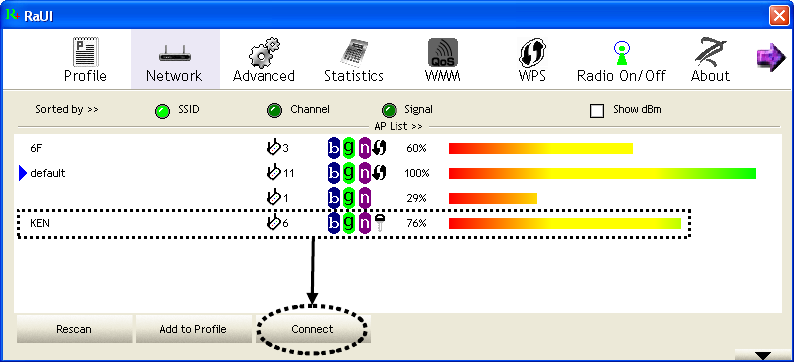Image resolution: width=794 pixels, height=362 pixels.
Task: Click the key icon on the KEN row
Action: (380, 223)
